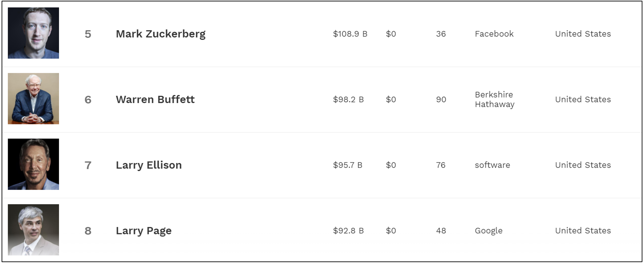Image resolution: width=644 pixels, height=264 pixels.
Task: Select the $98.2 B net worth value
Action: point(348,100)
